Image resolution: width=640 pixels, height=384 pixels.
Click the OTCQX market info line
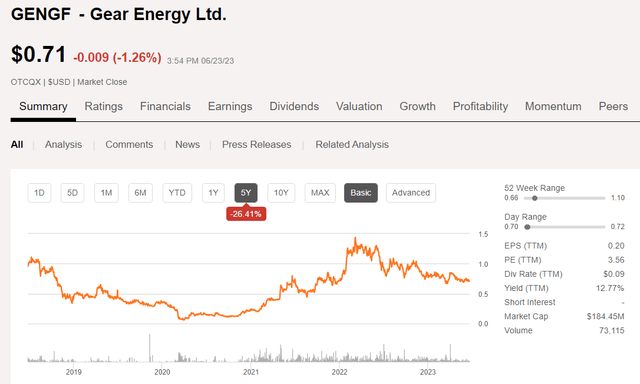click(x=69, y=82)
